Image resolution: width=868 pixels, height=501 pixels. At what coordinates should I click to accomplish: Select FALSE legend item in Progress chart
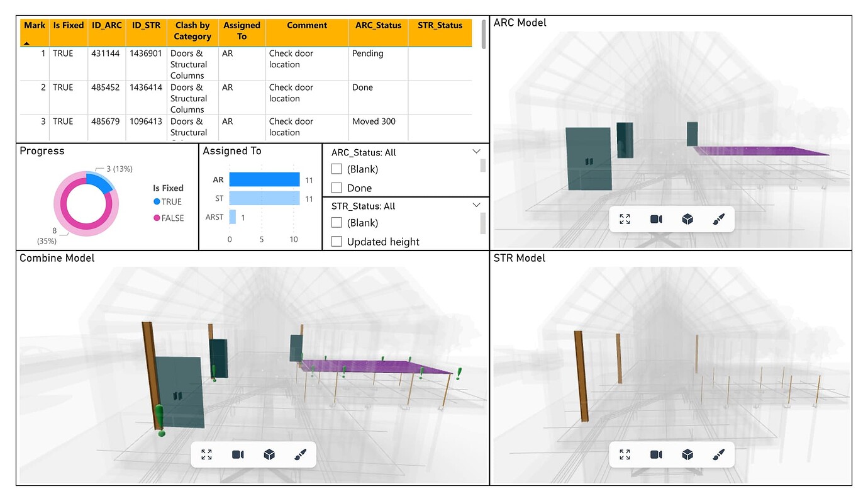169,218
